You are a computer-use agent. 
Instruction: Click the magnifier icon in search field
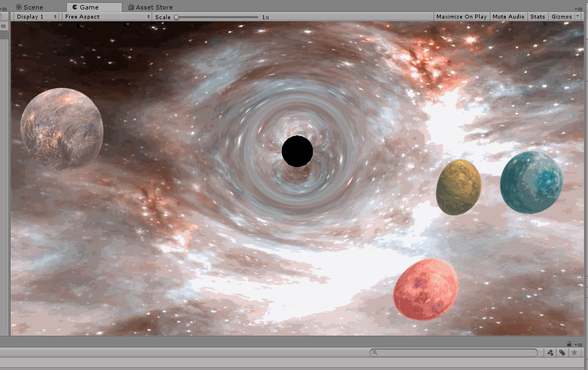click(375, 353)
